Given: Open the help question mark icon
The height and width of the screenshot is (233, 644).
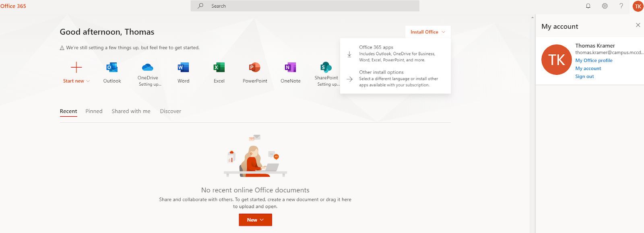Looking at the screenshot, I should coord(621,6).
